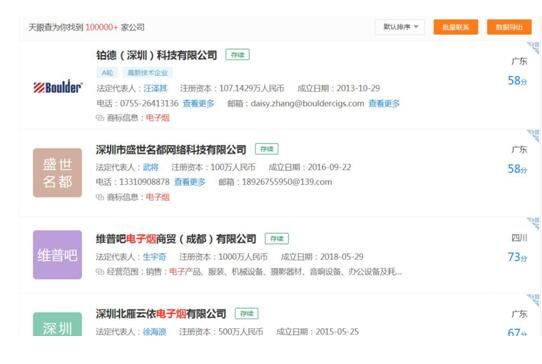Click email 18926755950@139.com
The image size is (542, 364).
(287, 182)
